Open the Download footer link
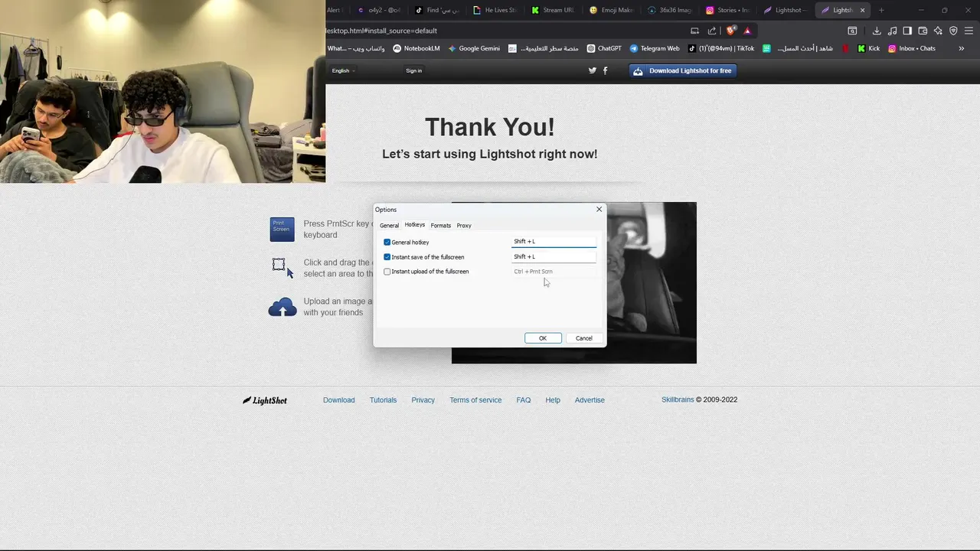 click(338, 400)
